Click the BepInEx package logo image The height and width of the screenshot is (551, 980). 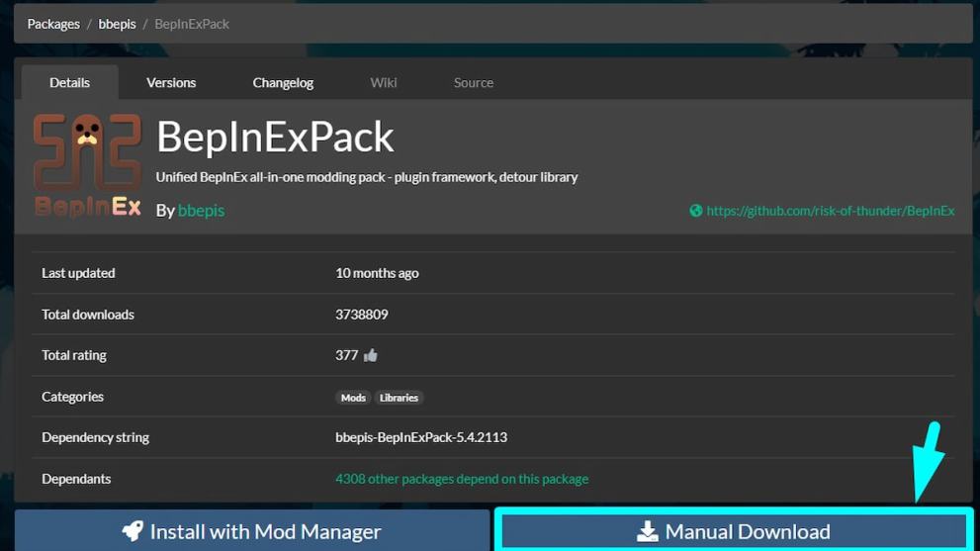(x=87, y=165)
